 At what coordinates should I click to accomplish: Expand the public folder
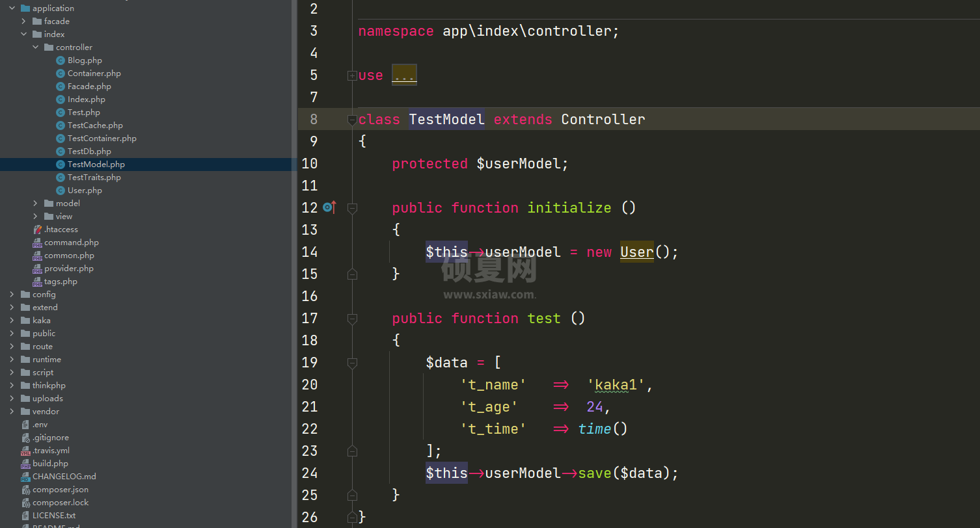12,334
